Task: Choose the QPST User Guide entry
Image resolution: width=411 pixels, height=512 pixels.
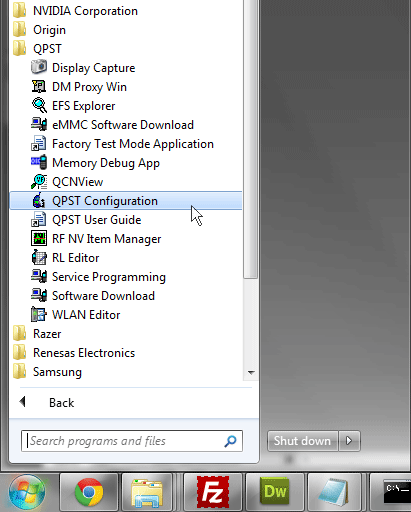Action: (x=126, y=220)
